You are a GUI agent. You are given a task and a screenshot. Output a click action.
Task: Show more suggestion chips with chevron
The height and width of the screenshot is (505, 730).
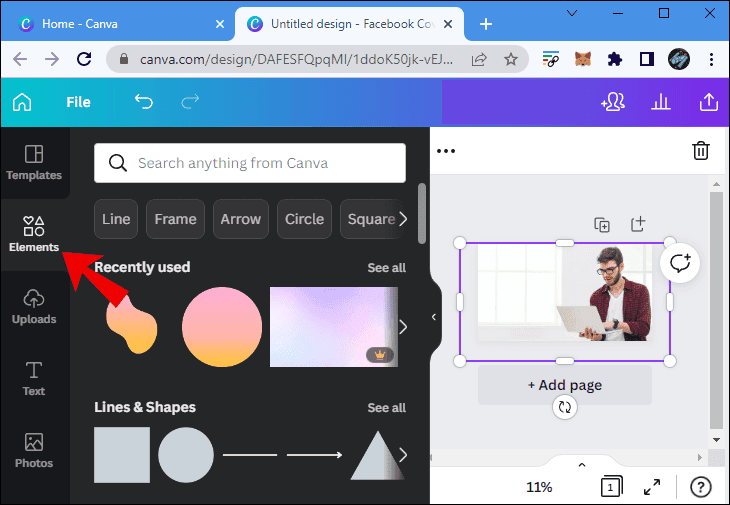403,219
